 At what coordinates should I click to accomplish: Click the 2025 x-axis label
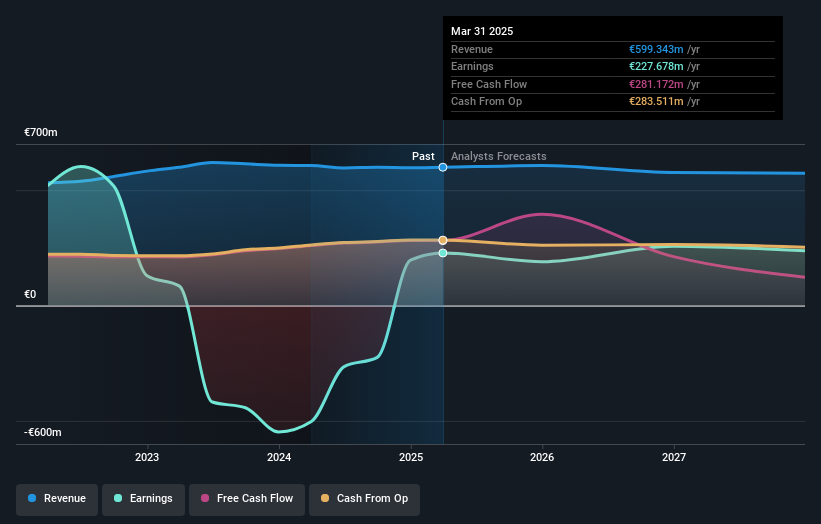click(411, 458)
